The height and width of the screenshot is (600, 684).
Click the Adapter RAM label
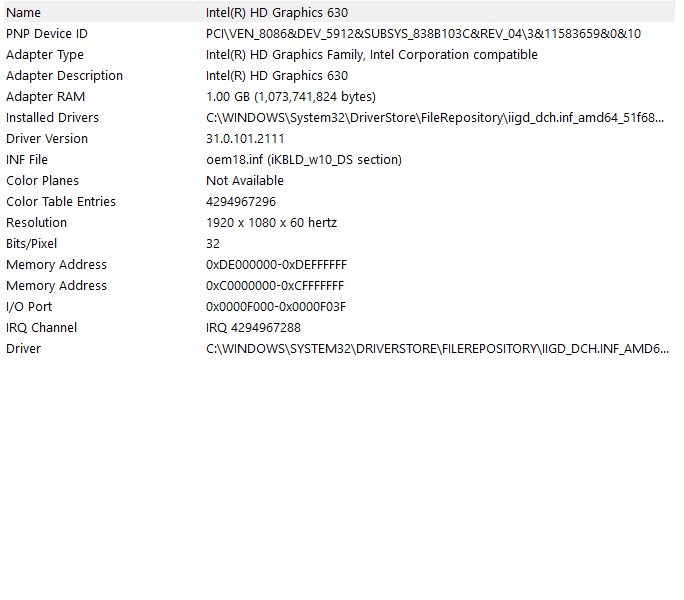click(45, 96)
